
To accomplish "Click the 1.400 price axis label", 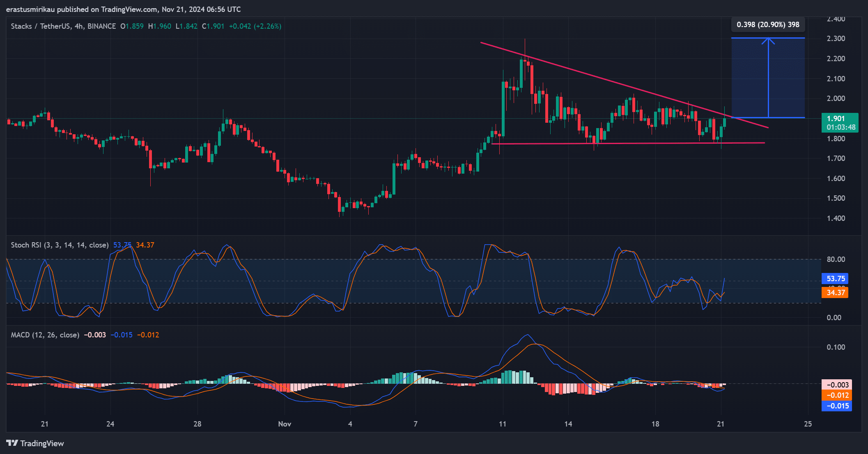I will click(836, 218).
